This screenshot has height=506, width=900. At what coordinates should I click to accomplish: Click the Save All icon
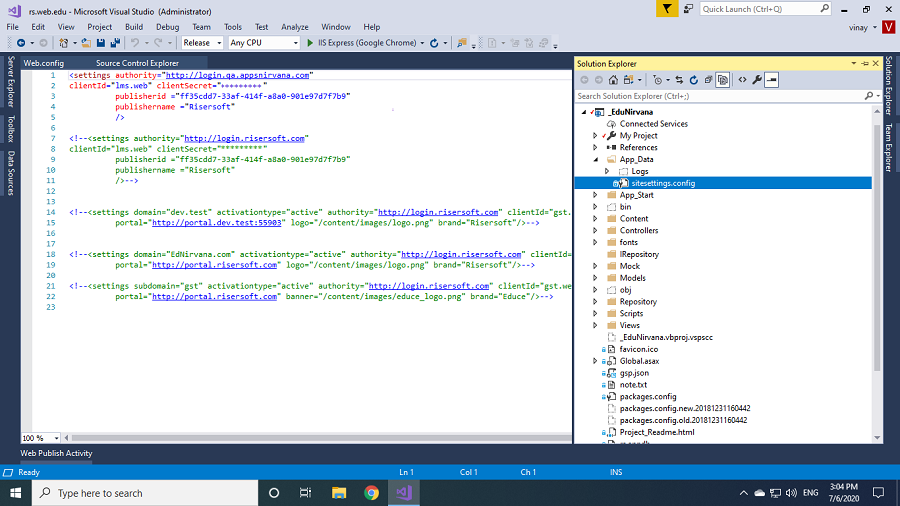115,43
